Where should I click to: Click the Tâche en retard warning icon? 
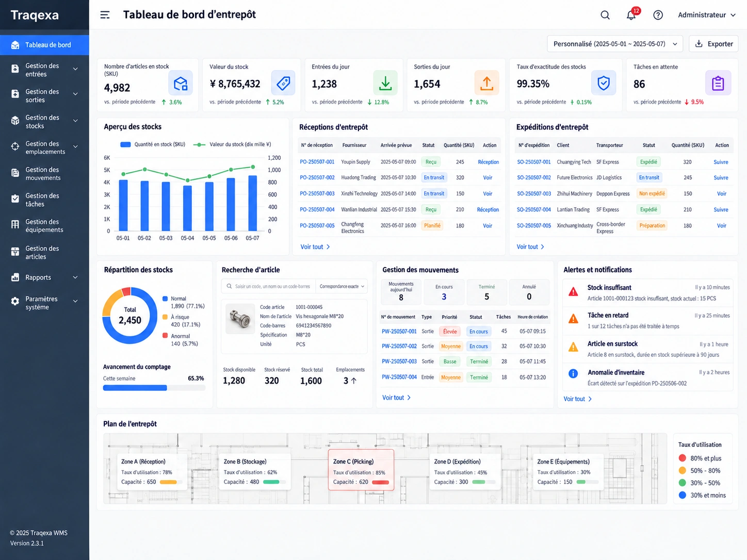coord(573,319)
